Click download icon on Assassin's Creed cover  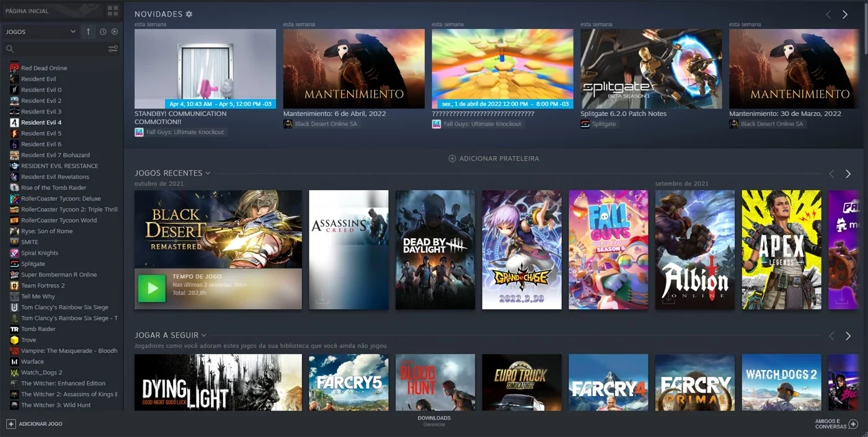click(x=322, y=299)
